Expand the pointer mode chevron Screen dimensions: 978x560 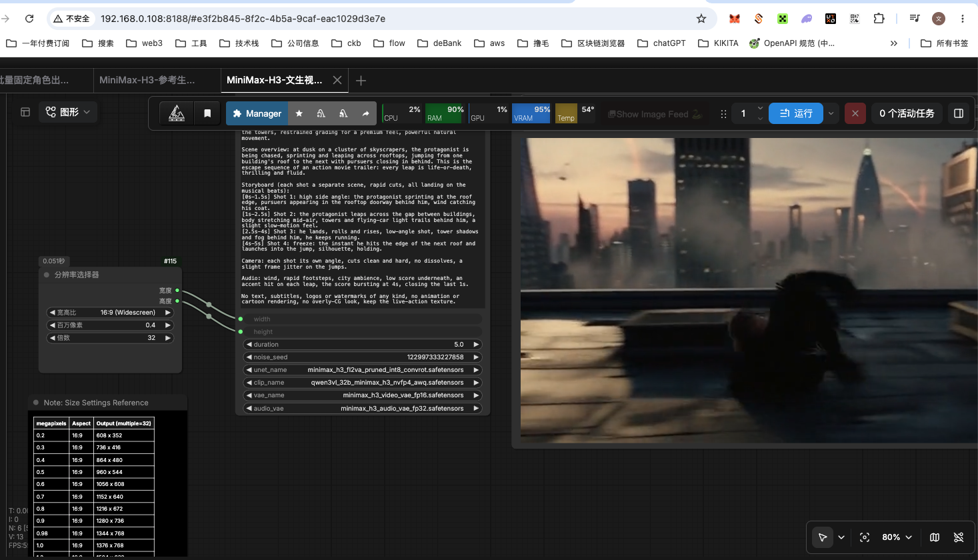[x=841, y=537]
